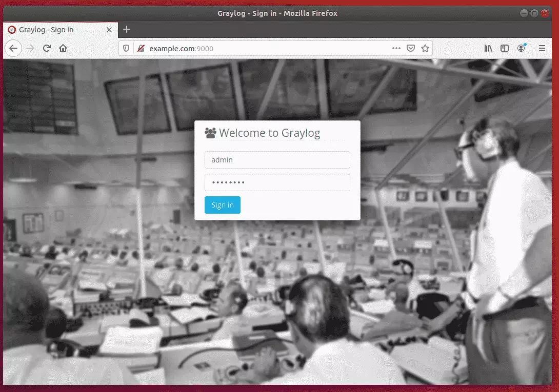Click the Graylog users group icon
The image size is (559, 392).
[x=210, y=133]
